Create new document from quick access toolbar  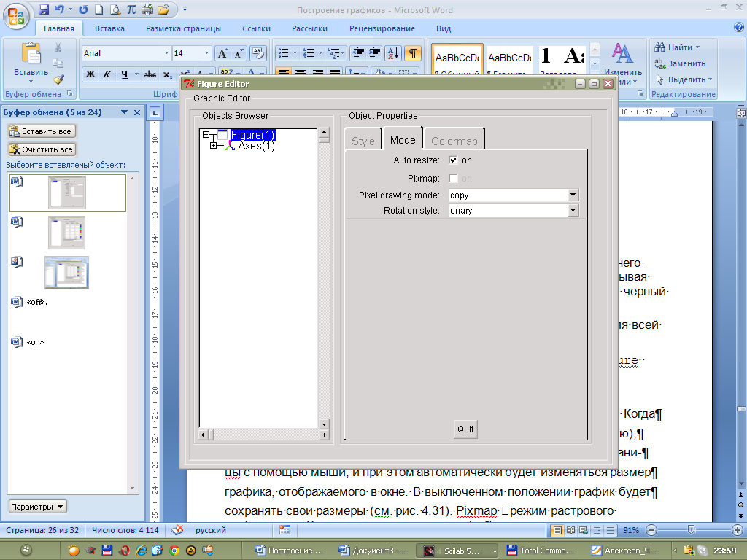(x=98, y=9)
